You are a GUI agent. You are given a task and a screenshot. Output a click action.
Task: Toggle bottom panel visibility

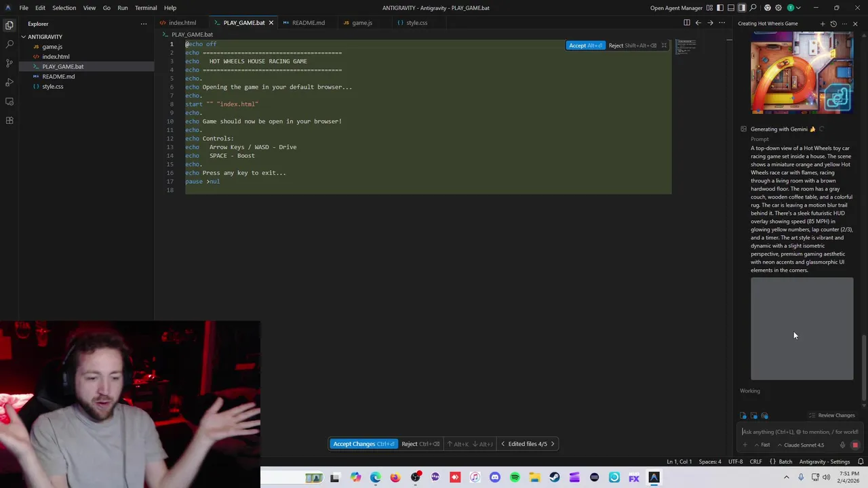pos(731,8)
